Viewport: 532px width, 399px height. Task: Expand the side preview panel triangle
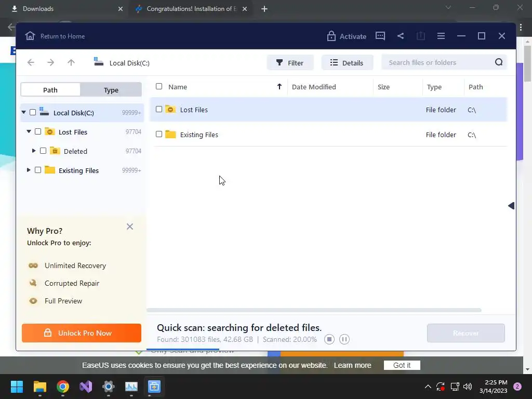(x=511, y=206)
